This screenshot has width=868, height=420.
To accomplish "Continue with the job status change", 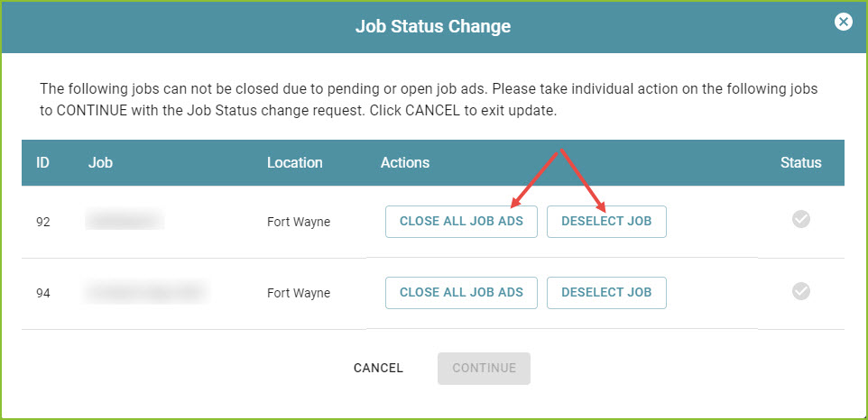I will point(484,368).
